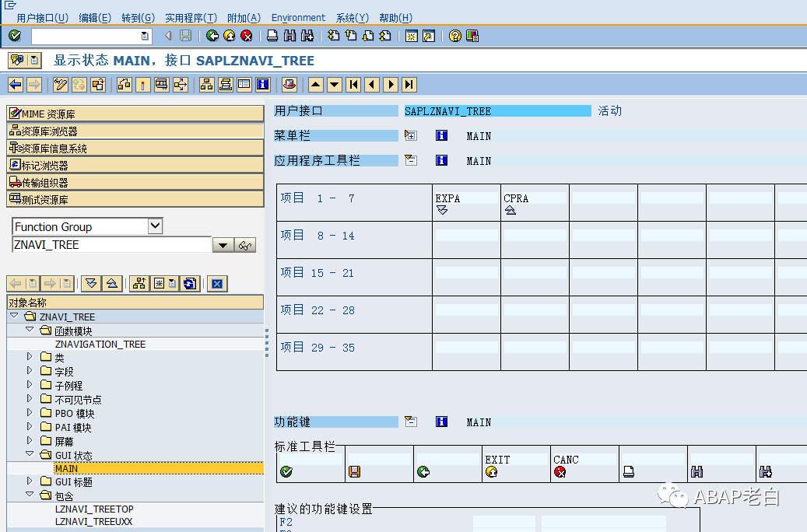Select the LZNAVI_TREETOP include item

coord(94,509)
